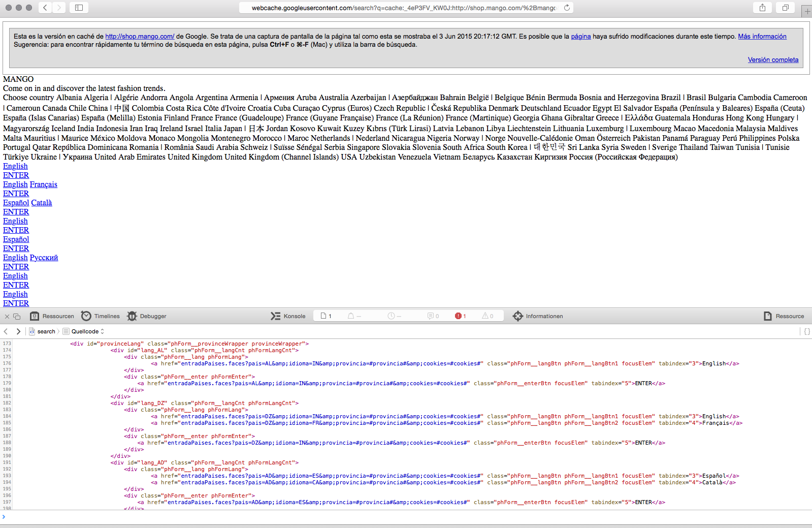Undock the inspector into separate window
This screenshot has height=528, width=812.
(17, 317)
